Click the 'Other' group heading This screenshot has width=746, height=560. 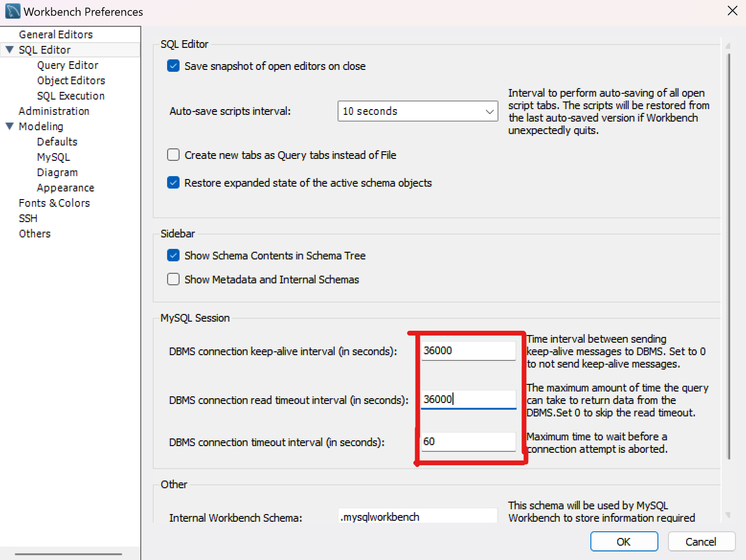(x=174, y=484)
